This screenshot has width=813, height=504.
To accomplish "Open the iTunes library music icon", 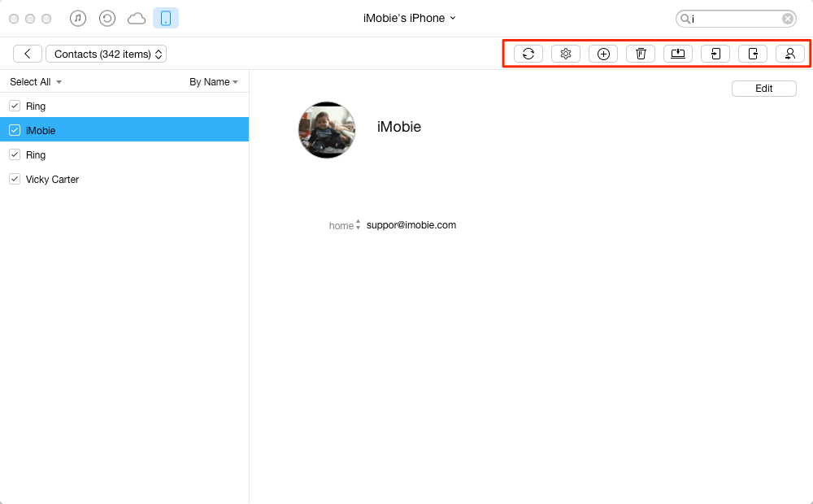I will (78, 19).
